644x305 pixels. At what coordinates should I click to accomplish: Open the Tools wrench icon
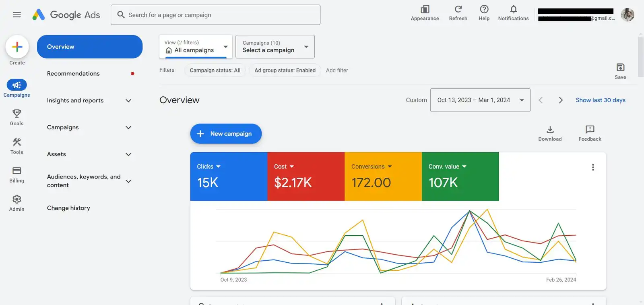click(x=17, y=142)
